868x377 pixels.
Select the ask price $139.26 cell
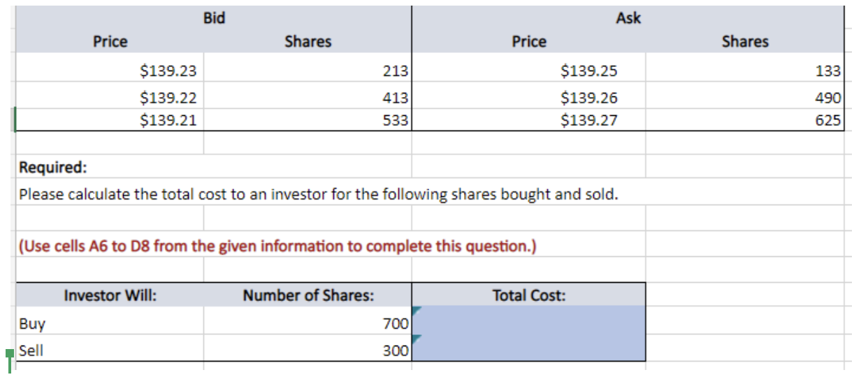(528, 96)
